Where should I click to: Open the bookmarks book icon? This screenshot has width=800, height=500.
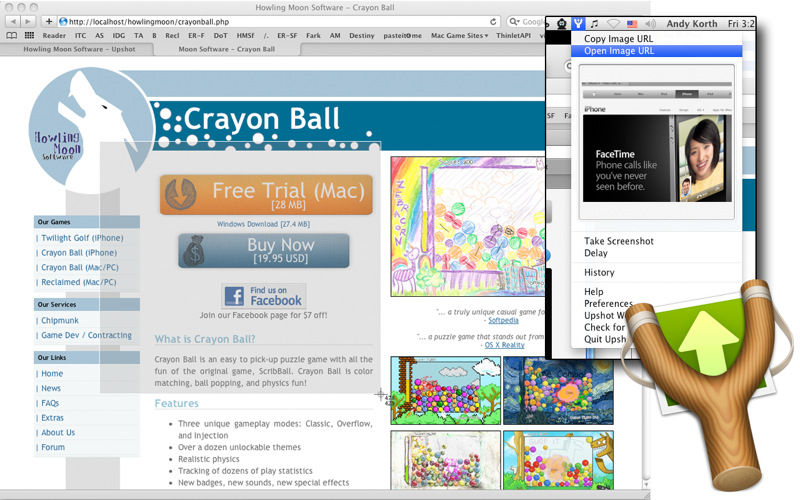(x=12, y=36)
